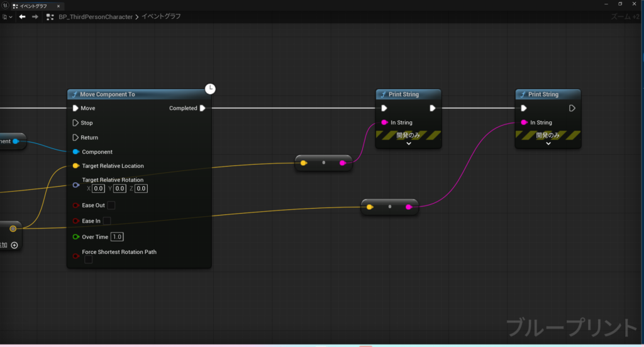Expand the first Print String node options
Image resolution: width=644 pixels, height=347 pixels.
[x=408, y=144]
